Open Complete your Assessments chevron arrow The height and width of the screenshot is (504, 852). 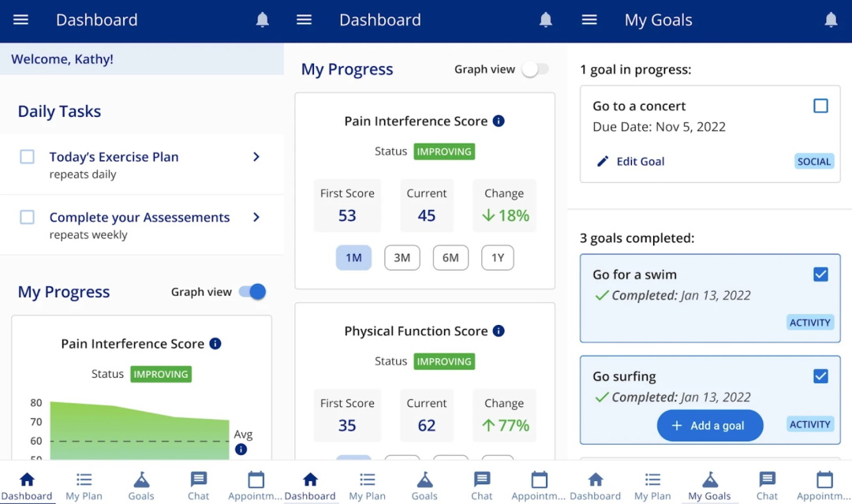(256, 217)
